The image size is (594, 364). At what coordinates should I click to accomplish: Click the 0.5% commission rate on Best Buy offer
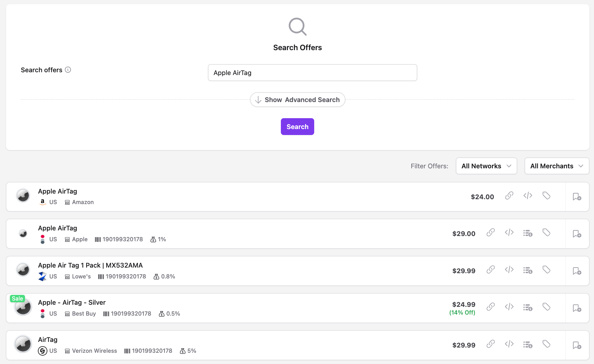tap(173, 314)
